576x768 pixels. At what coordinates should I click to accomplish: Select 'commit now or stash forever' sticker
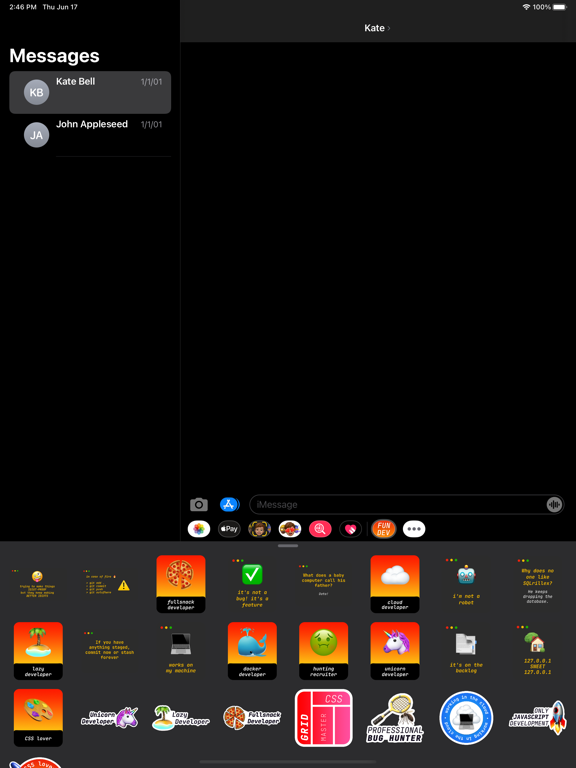coord(110,647)
